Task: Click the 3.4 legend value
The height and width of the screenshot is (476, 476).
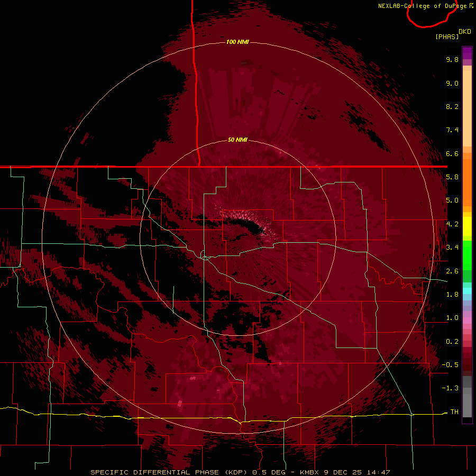Action: click(452, 248)
